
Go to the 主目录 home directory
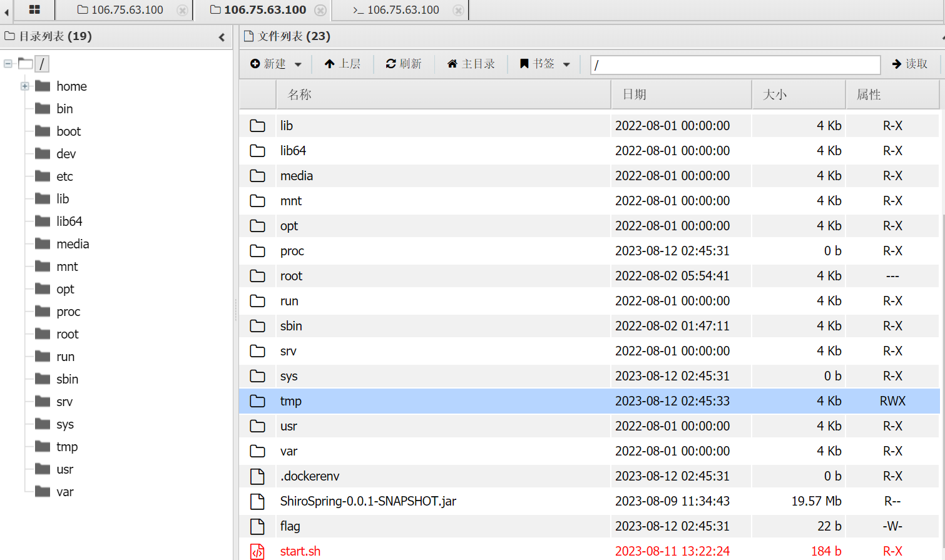pyautogui.click(x=471, y=64)
